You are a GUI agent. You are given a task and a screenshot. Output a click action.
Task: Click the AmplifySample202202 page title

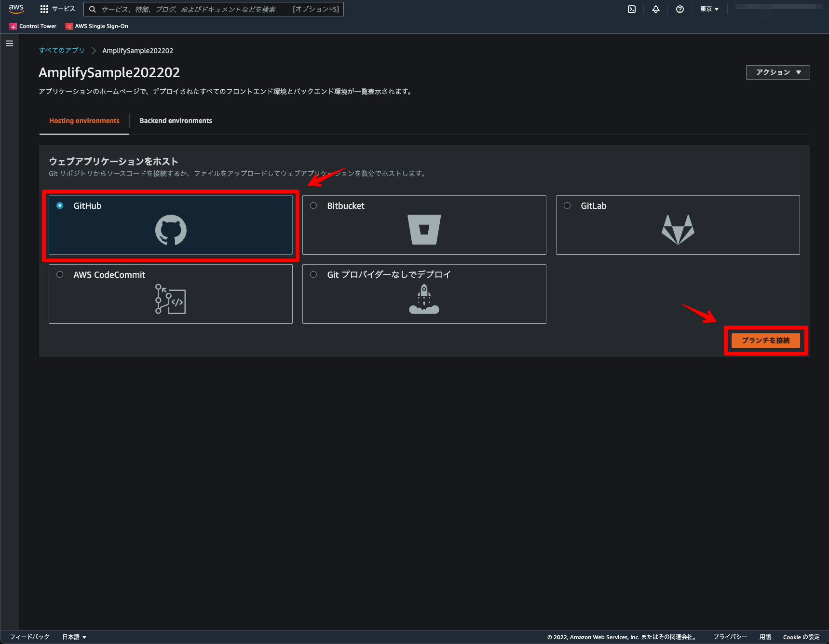[x=109, y=72]
